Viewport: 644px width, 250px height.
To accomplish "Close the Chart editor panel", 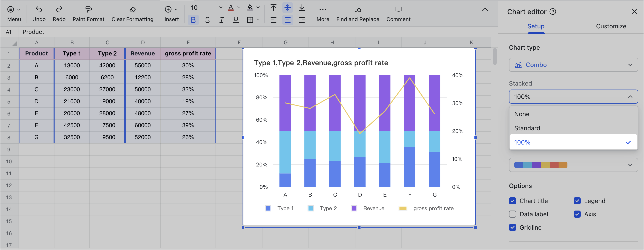I will click(x=634, y=12).
